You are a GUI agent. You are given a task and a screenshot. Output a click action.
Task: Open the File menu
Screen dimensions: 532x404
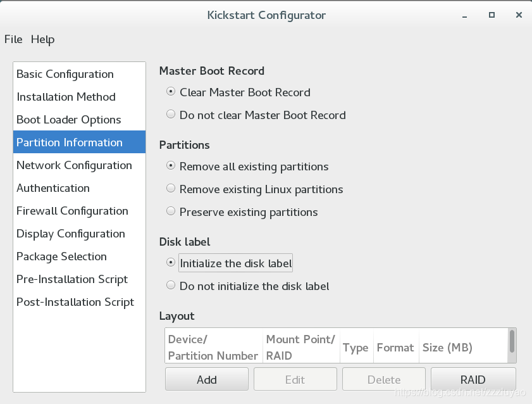click(x=13, y=39)
